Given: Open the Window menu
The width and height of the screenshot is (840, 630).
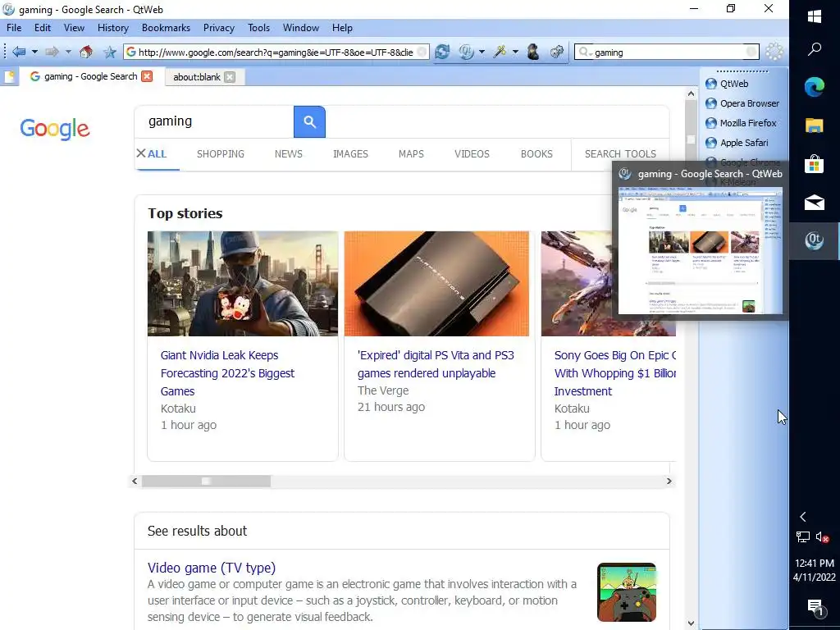Looking at the screenshot, I should point(300,28).
